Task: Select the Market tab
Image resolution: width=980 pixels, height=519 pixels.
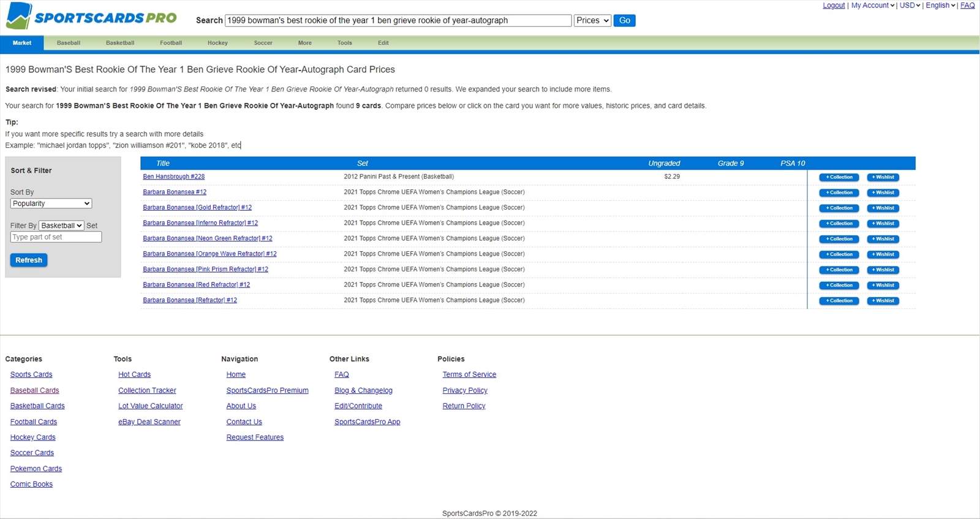Action: tap(22, 43)
